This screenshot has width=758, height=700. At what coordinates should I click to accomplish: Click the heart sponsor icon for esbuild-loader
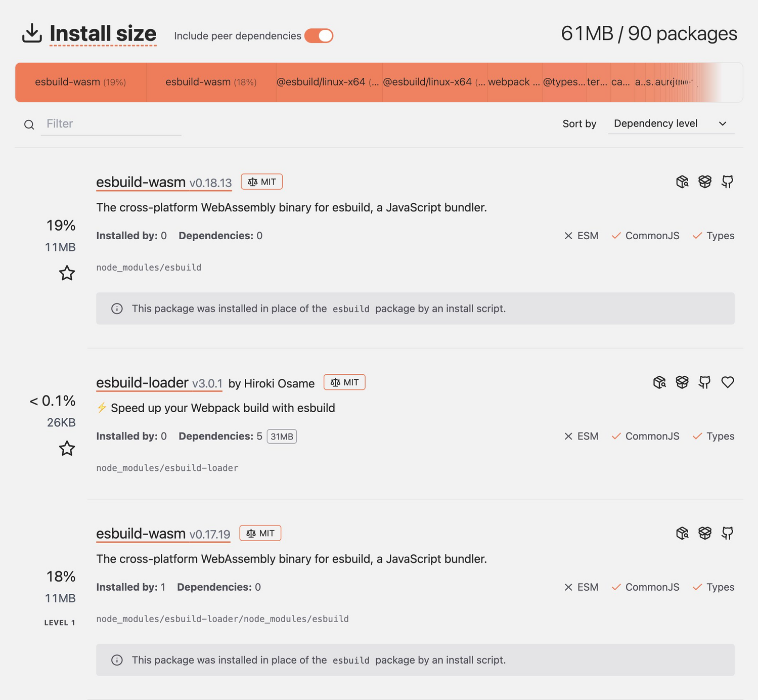(728, 382)
